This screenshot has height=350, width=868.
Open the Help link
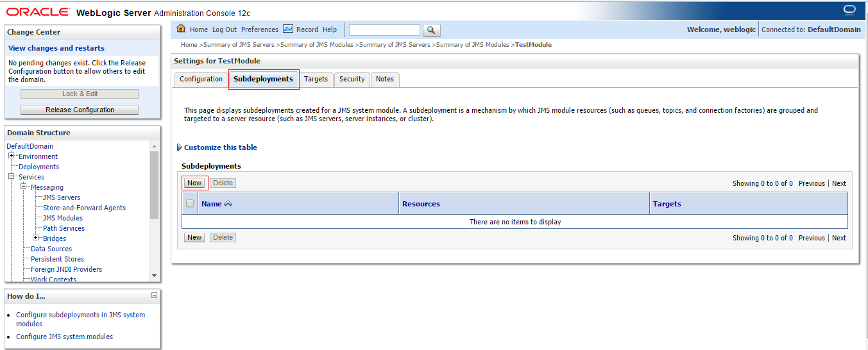point(330,29)
